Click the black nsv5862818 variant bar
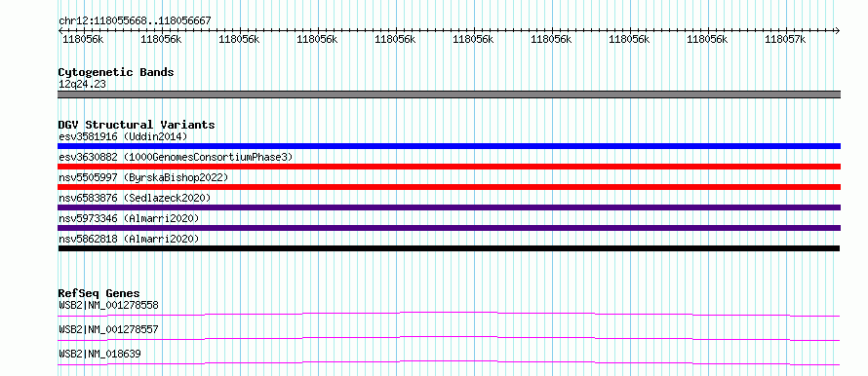The image size is (868, 376). point(449,248)
